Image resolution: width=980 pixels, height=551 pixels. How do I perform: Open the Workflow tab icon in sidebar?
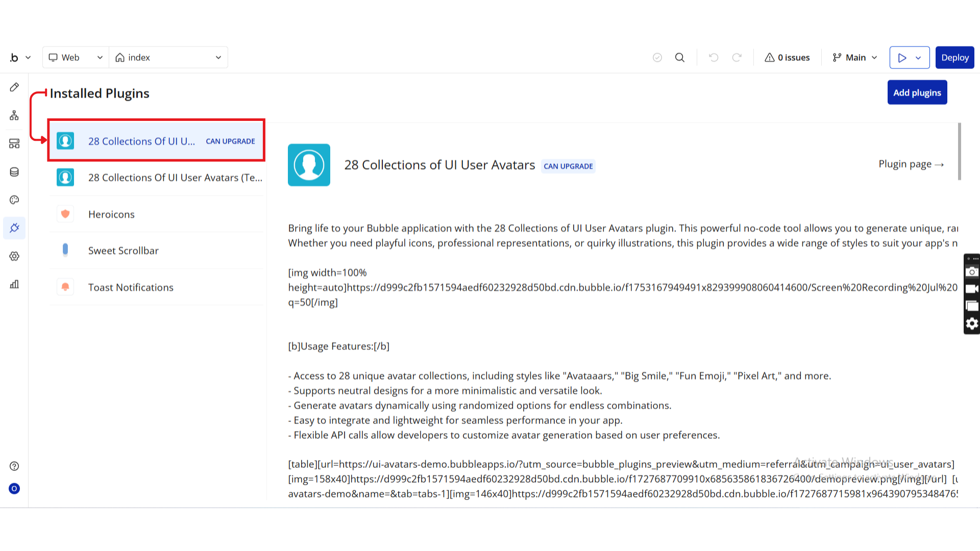click(x=14, y=115)
